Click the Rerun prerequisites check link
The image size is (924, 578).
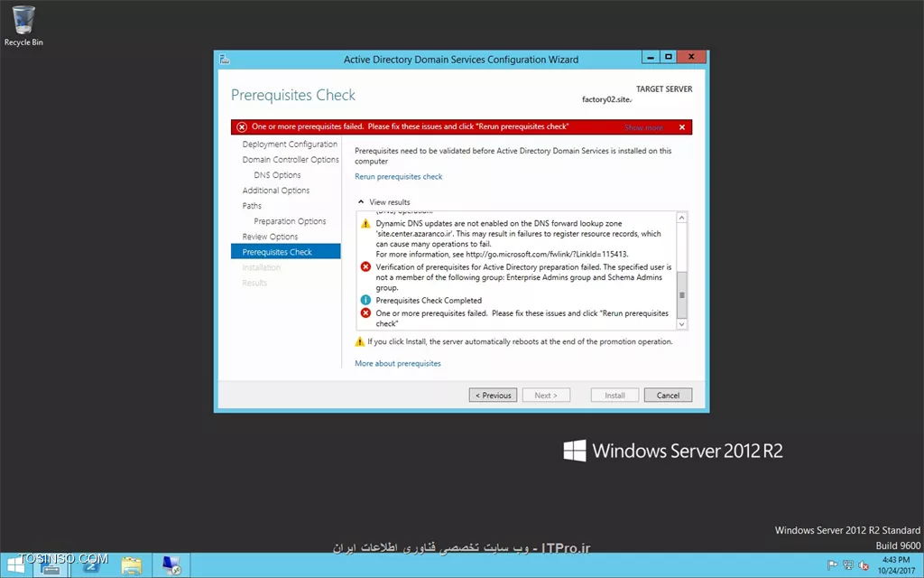[x=398, y=176]
